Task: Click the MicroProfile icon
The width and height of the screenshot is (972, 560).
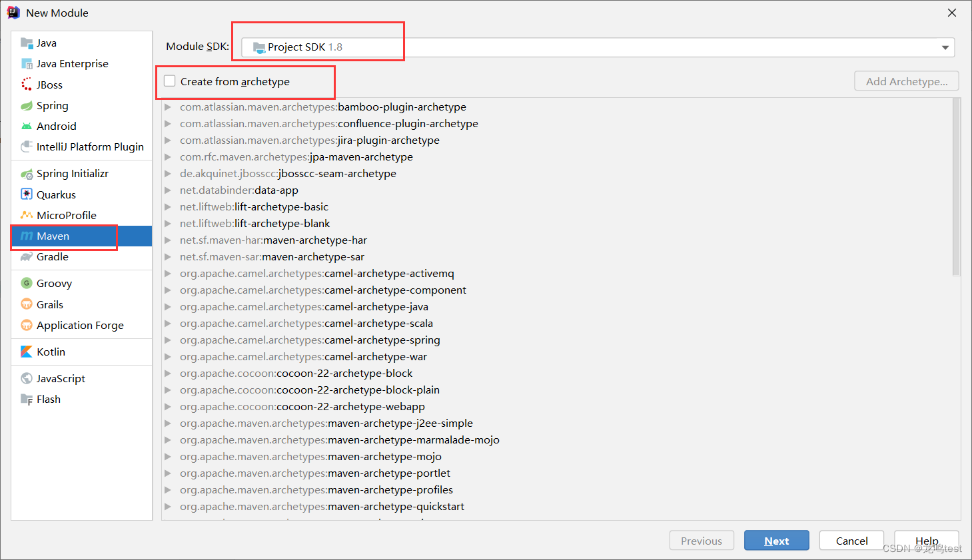Action: coord(27,215)
